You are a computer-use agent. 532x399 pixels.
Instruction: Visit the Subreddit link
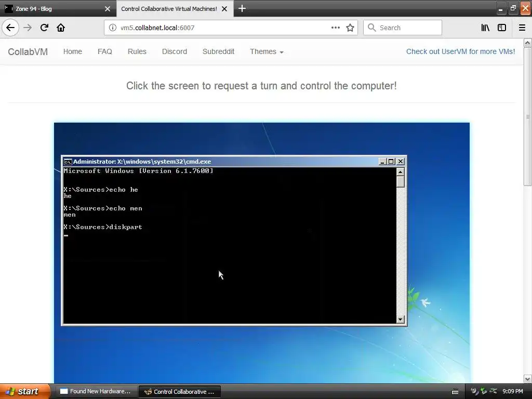[219, 51]
